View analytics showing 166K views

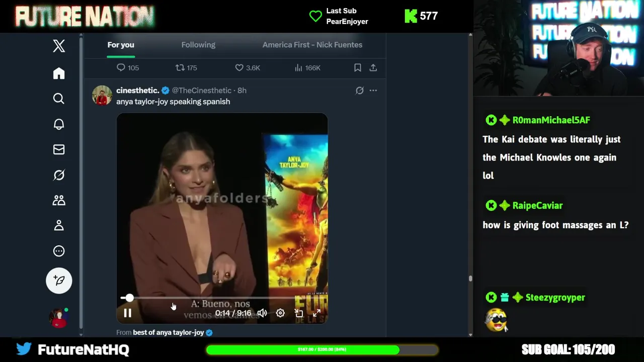[x=307, y=67]
